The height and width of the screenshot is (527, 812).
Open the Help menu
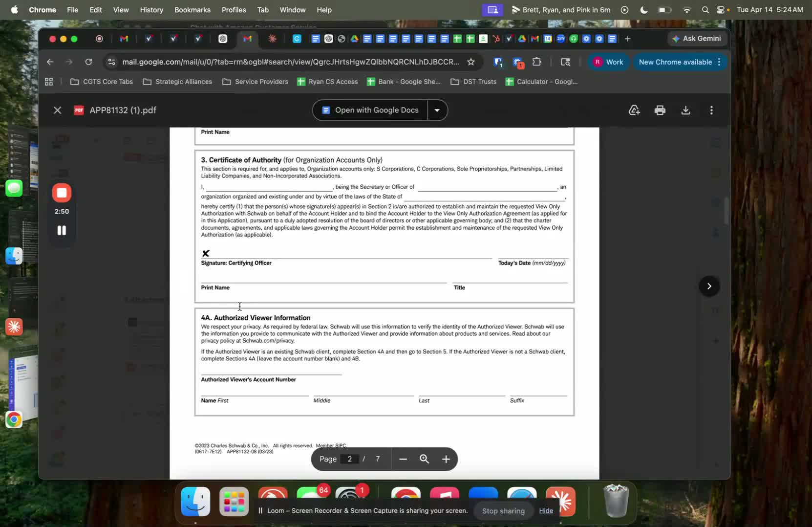pyautogui.click(x=324, y=10)
